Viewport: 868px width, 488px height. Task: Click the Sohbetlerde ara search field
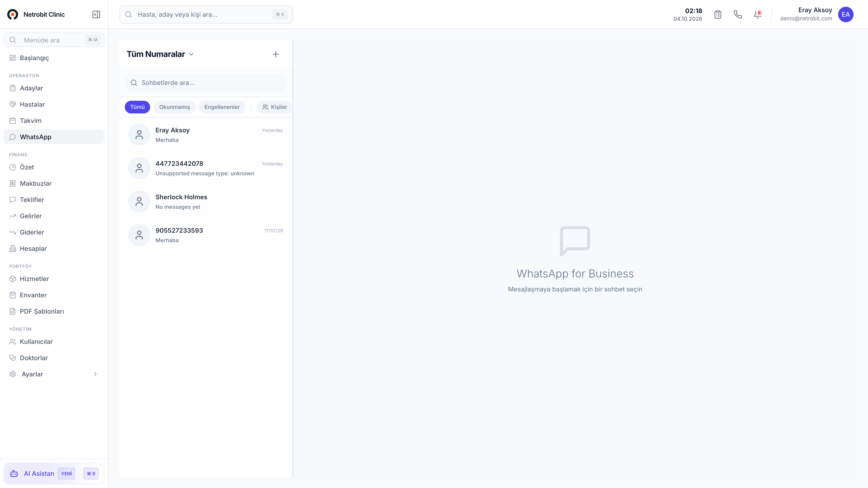206,83
